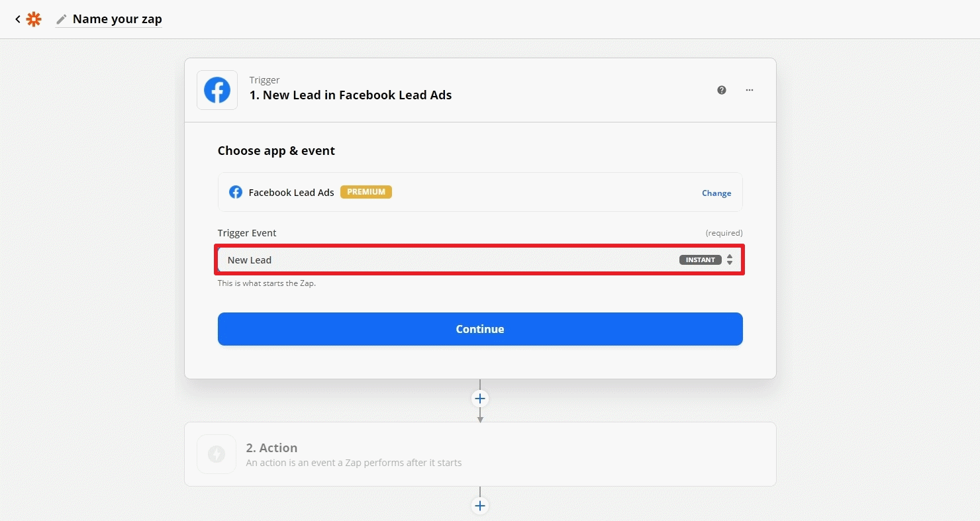The image size is (980, 521).
Task: Click 'Facebook Lead Ads' app name text
Action: click(291, 193)
